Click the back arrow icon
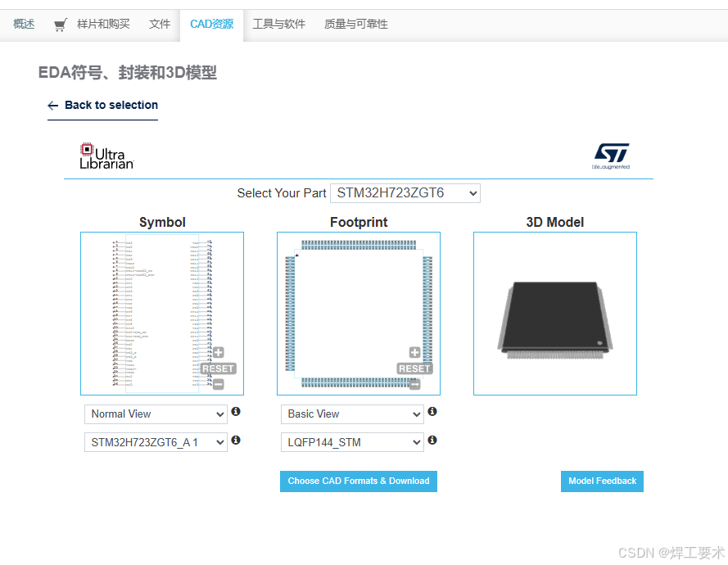The height and width of the screenshot is (565, 728). [53, 106]
